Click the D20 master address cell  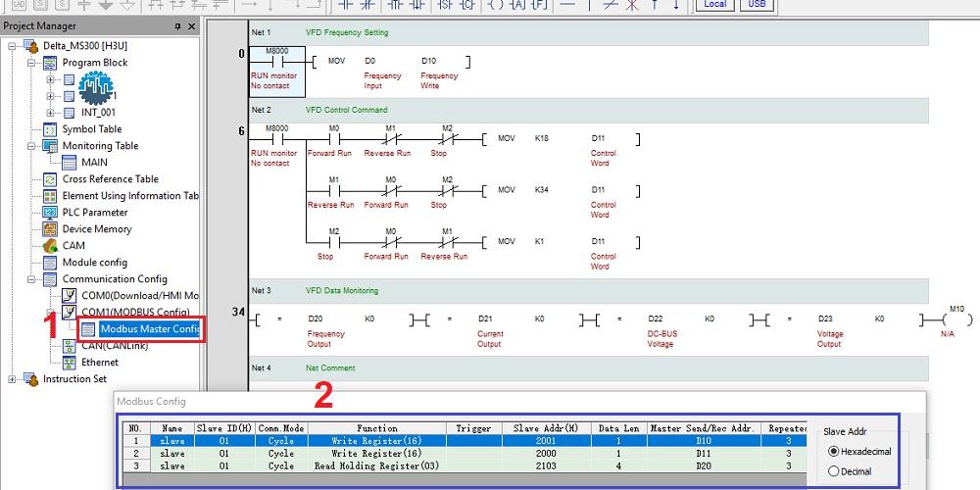click(704, 466)
